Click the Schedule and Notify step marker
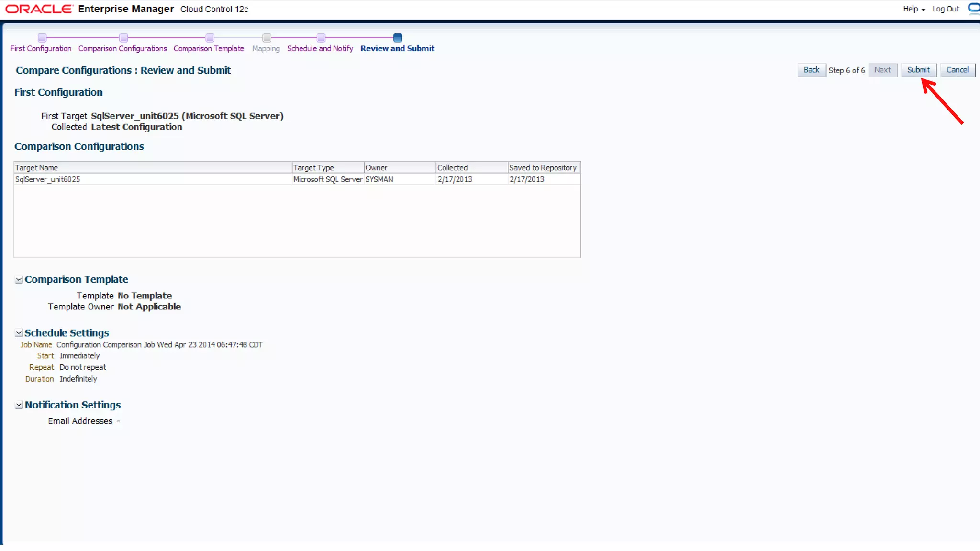The width and height of the screenshot is (980, 551). coord(321,38)
